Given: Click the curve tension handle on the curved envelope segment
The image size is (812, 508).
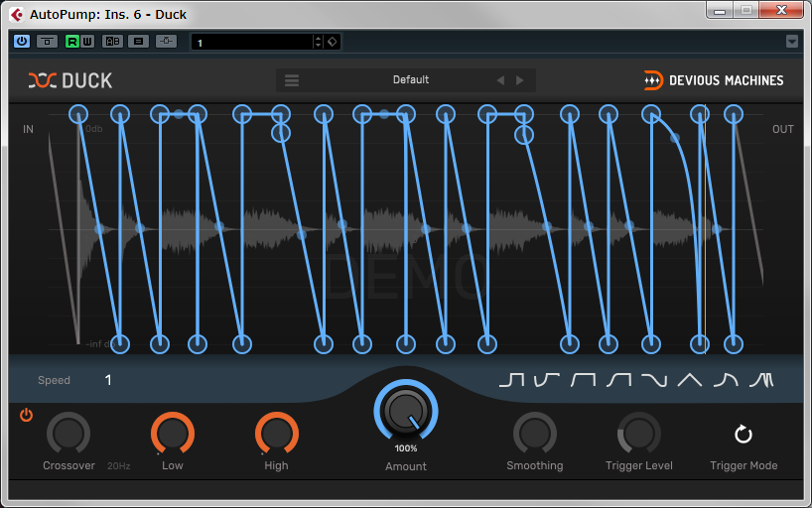Looking at the screenshot, I should [x=675, y=138].
